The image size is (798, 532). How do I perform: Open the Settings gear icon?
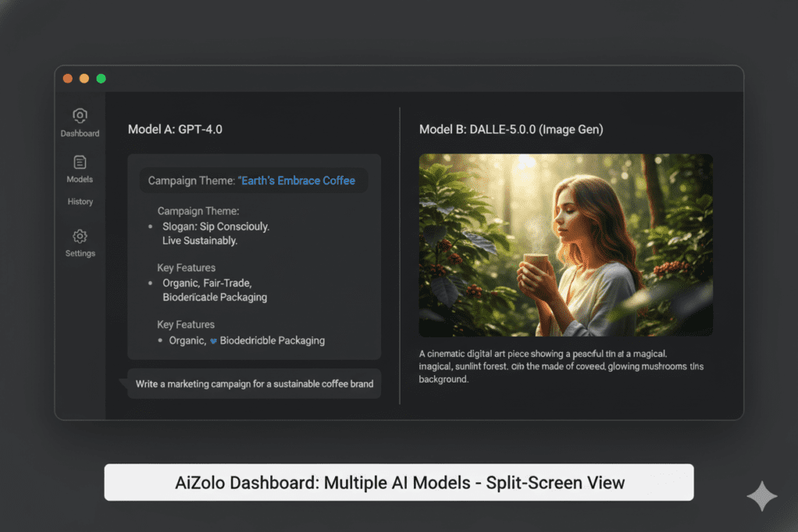point(79,236)
